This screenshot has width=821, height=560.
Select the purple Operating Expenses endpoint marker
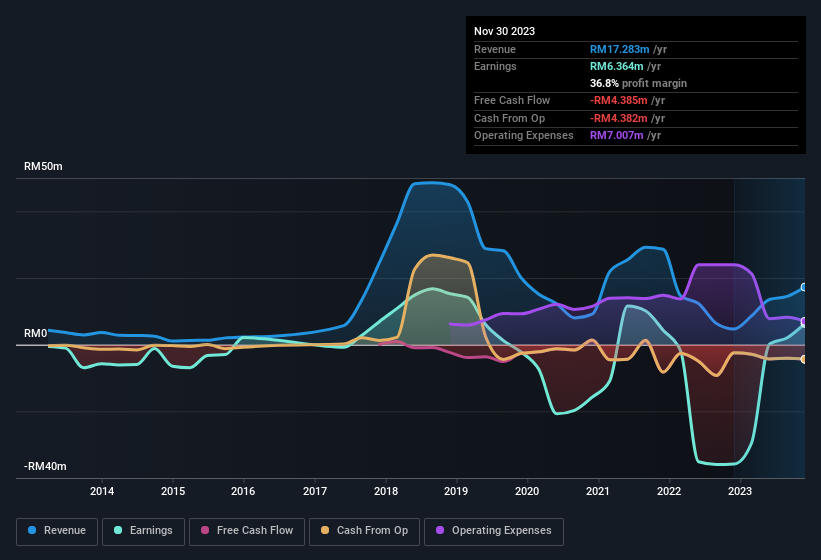click(x=804, y=321)
